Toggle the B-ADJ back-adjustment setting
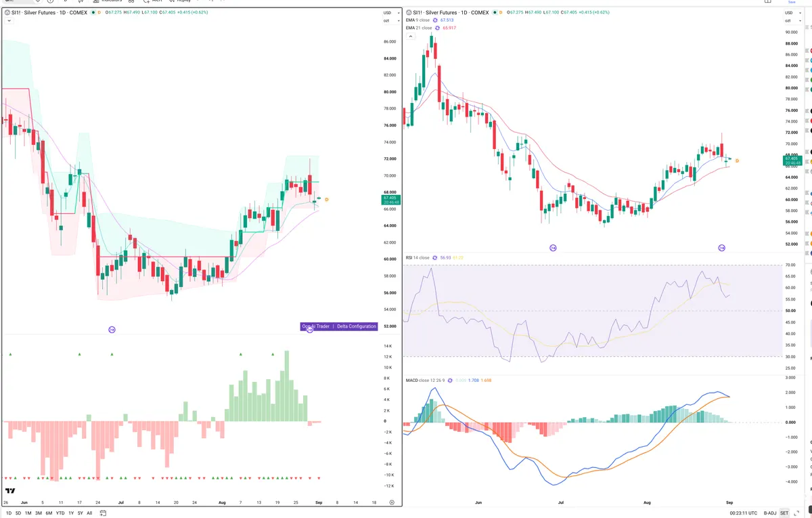Image resolution: width=812 pixels, height=518 pixels. click(x=769, y=513)
